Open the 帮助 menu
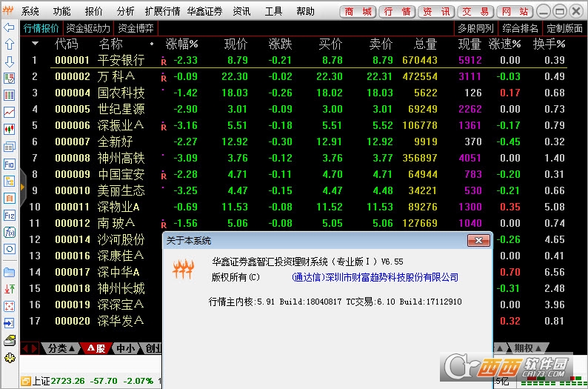The width and height of the screenshot is (588, 389). pyautogui.click(x=305, y=11)
